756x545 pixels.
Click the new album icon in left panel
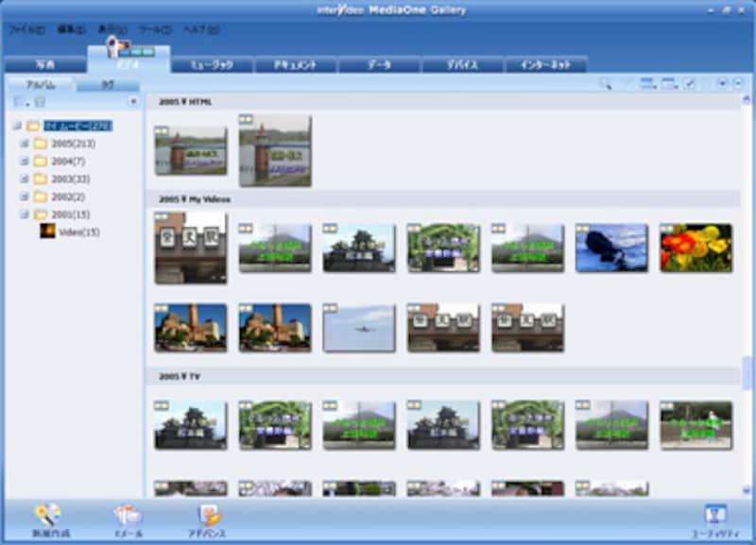pos(20,102)
